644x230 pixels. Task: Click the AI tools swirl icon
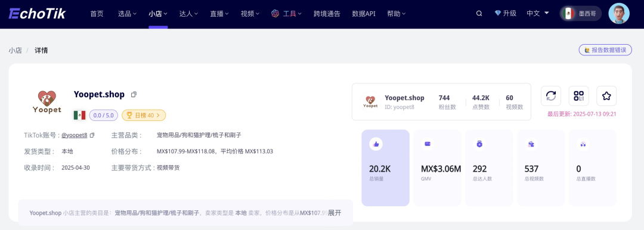tap(275, 14)
